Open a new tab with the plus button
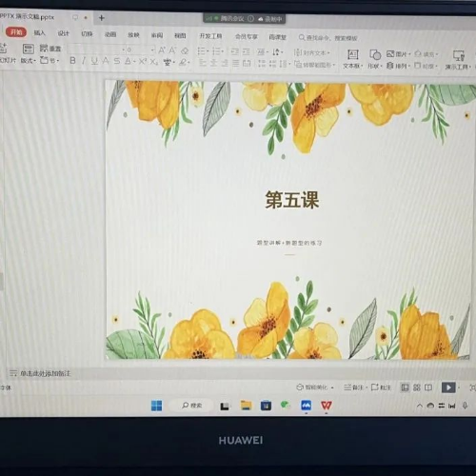 click(x=102, y=18)
